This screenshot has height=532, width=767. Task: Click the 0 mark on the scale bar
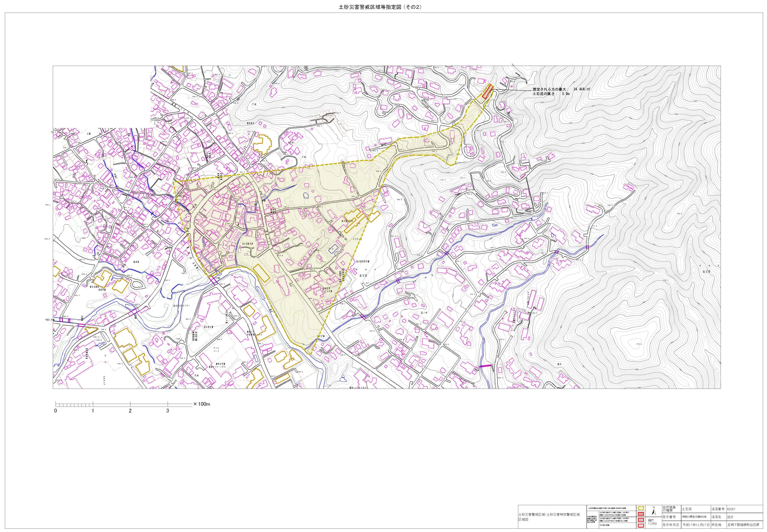[55, 411]
